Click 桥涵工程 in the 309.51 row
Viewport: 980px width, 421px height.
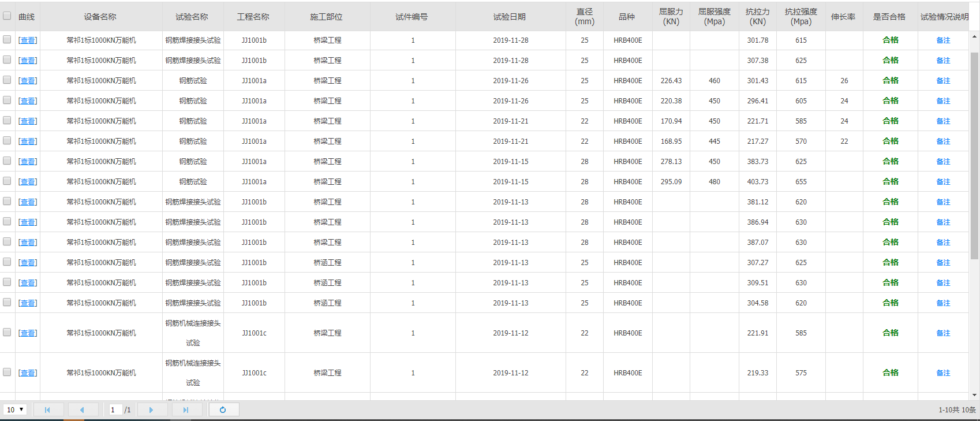[327, 283]
